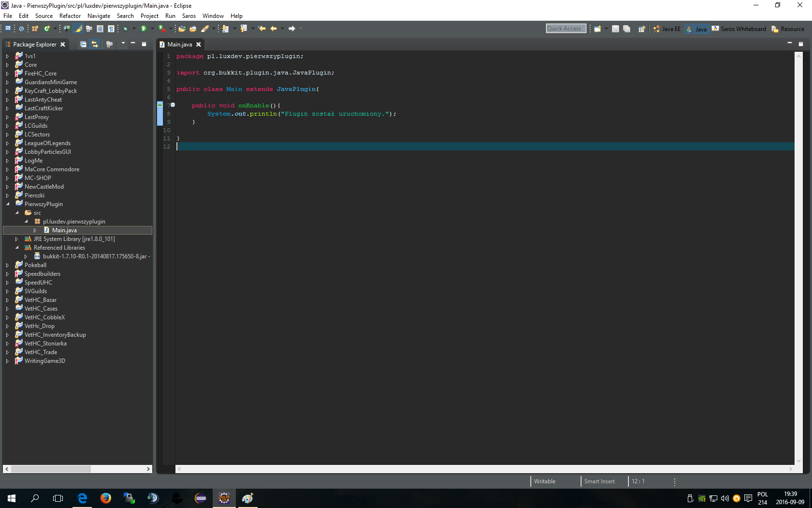Image resolution: width=812 pixels, height=508 pixels.
Task: Expand the JRE System Library node
Action: pyautogui.click(x=16, y=239)
